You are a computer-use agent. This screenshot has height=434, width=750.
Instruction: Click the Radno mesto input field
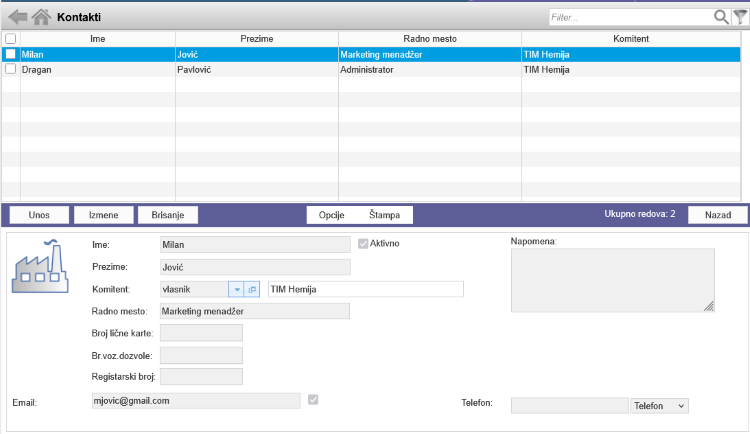pyautogui.click(x=254, y=311)
